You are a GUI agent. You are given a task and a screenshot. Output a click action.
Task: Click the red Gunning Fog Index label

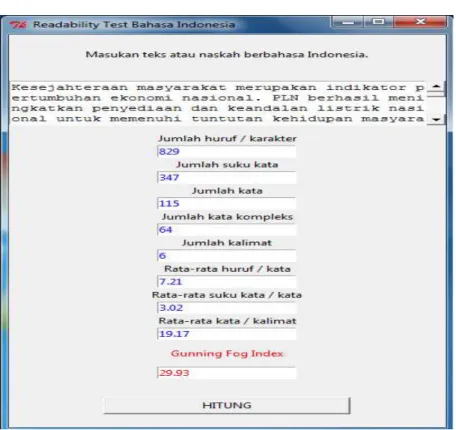click(x=227, y=353)
